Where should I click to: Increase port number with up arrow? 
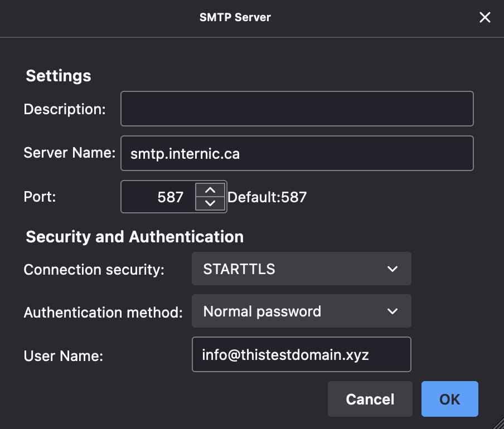pos(210,190)
